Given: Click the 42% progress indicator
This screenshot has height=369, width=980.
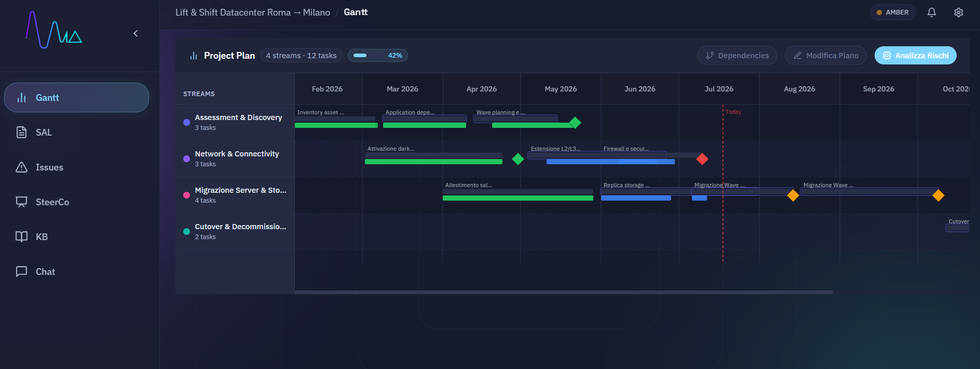Looking at the screenshot, I should (378, 56).
